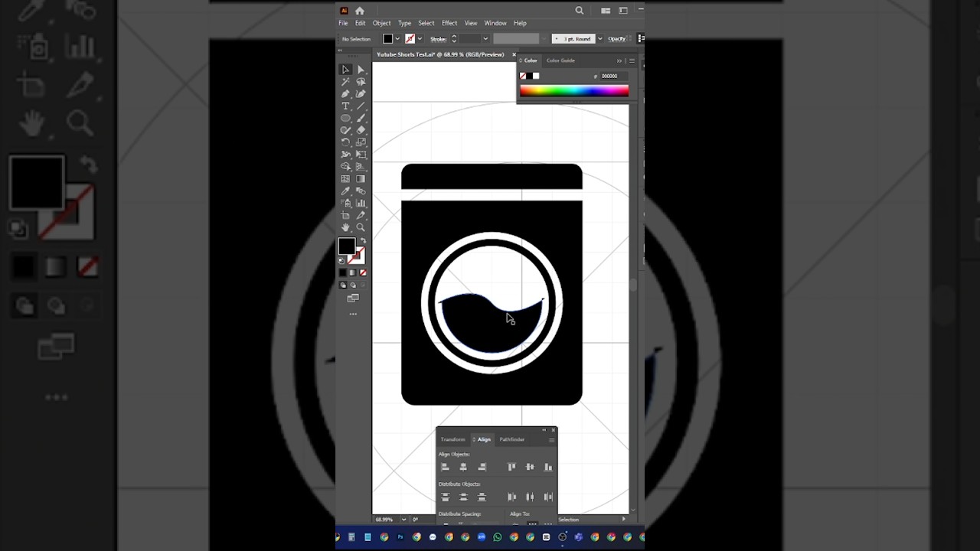The image size is (980, 551).
Task: Click Vertical Distribute Center icon
Action: (463, 497)
